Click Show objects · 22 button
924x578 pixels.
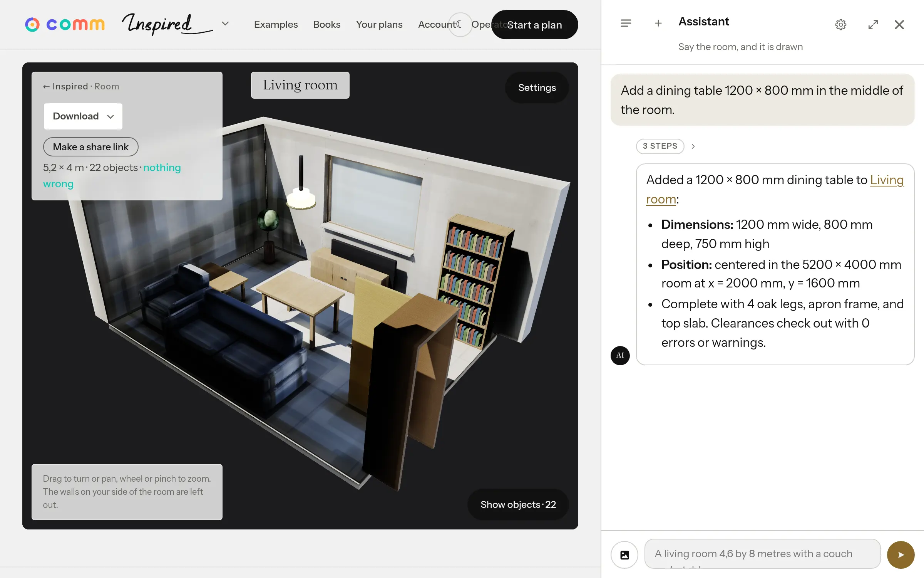click(x=518, y=504)
